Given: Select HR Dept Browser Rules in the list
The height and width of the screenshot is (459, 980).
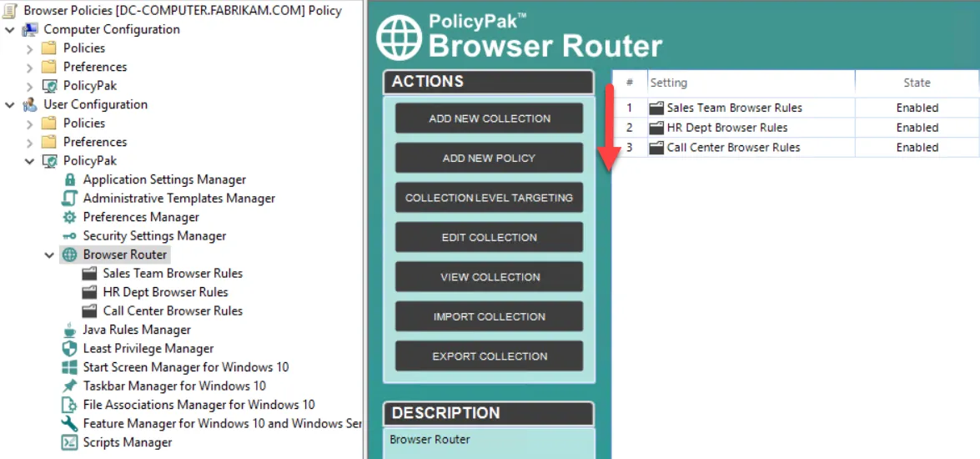Looking at the screenshot, I should click(x=727, y=128).
